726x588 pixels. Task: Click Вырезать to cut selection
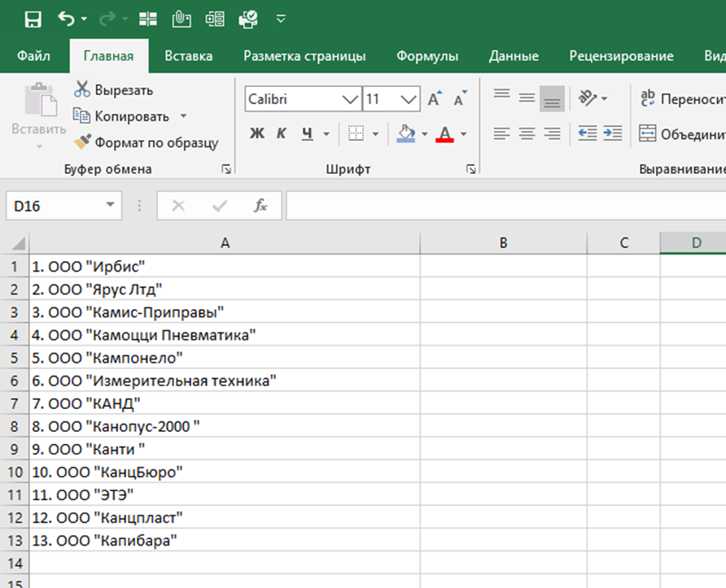[113, 89]
